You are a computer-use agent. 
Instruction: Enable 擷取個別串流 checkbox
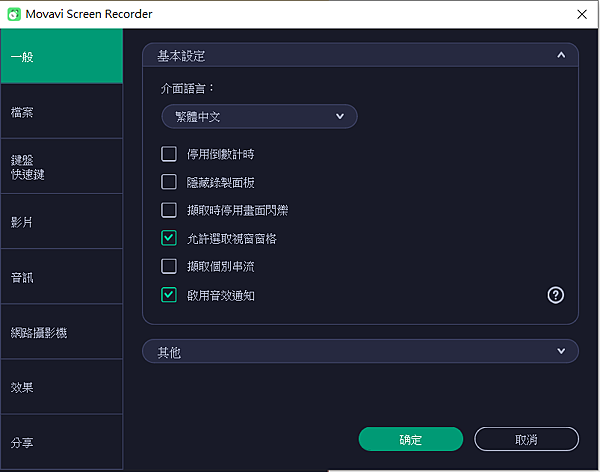[x=169, y=266]
